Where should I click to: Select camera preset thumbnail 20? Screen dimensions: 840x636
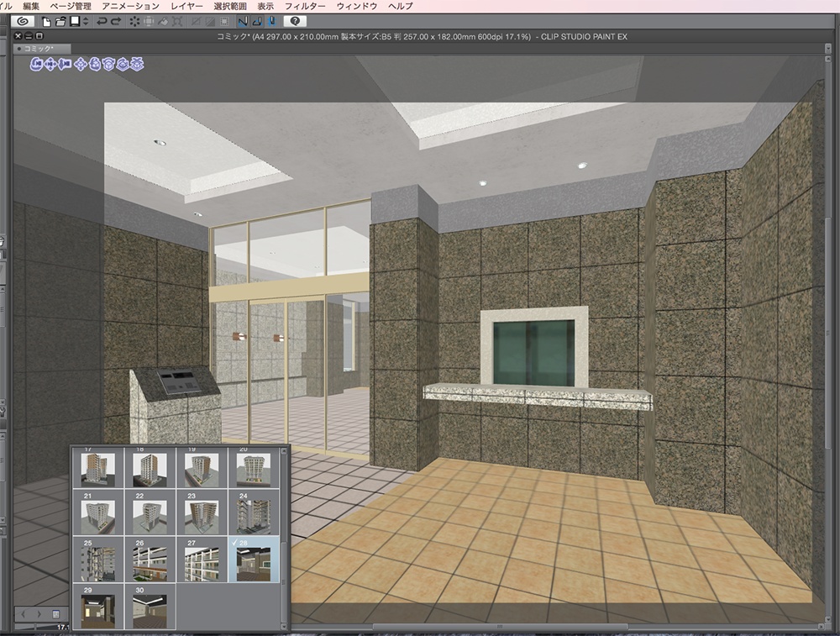click(254, 467)
